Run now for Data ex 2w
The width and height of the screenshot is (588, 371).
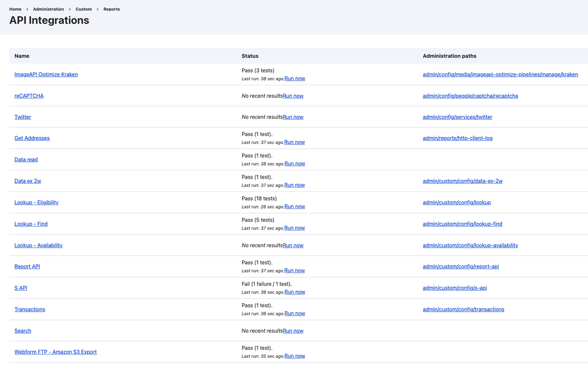[294, 185]
